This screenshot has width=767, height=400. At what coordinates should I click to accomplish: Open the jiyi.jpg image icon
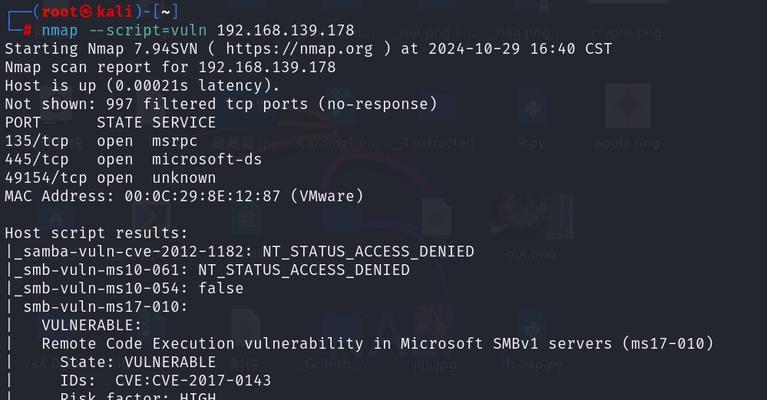pos(434,340)
